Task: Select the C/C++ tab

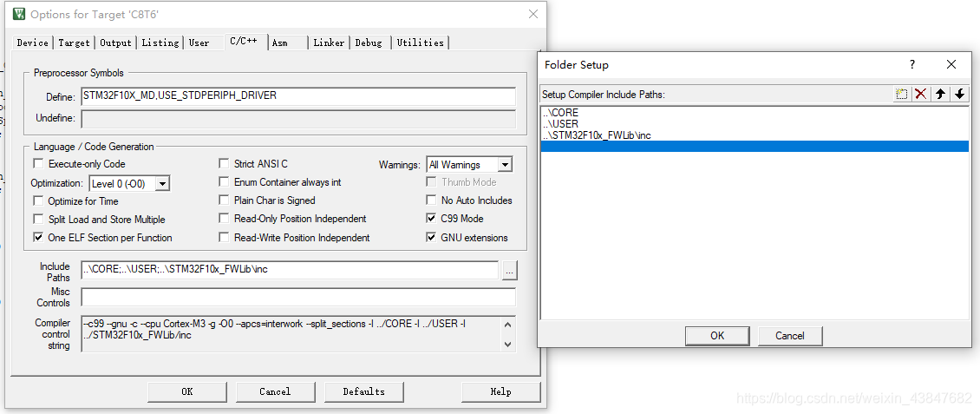Action: (245, 42)
